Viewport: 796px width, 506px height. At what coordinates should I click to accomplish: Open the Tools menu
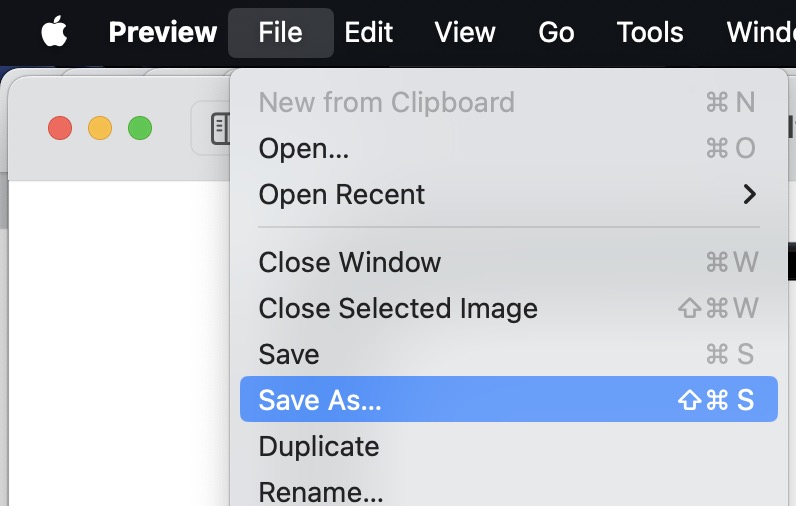650,32
